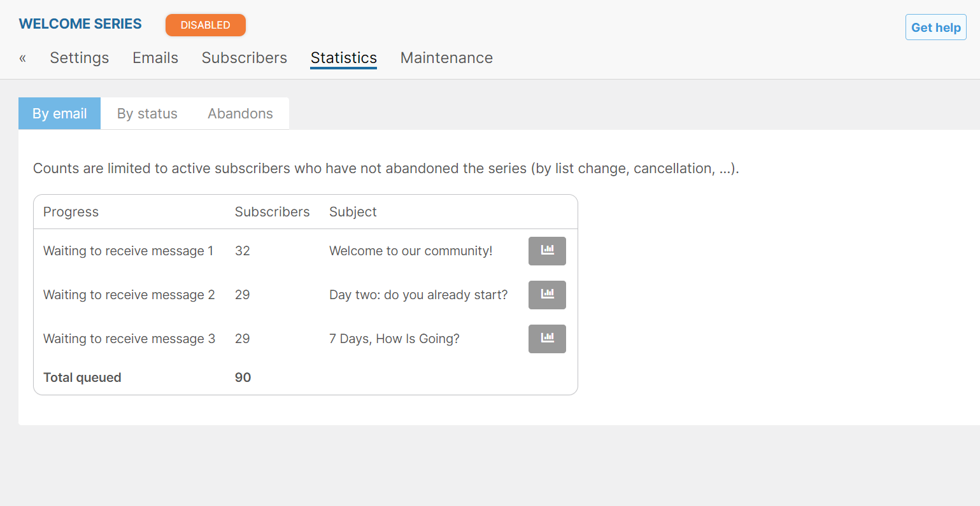Click the Progress column header
This screenshot has width=980, height=506.
click(71, 212)
